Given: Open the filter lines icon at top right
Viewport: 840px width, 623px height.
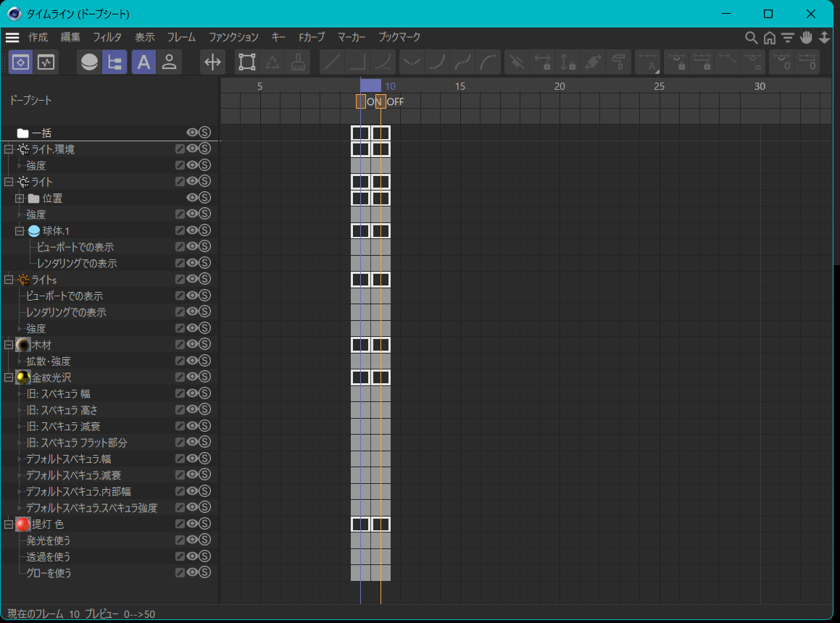Looking at the screenshot, I should pyautogui.click(x=787, y=38).
